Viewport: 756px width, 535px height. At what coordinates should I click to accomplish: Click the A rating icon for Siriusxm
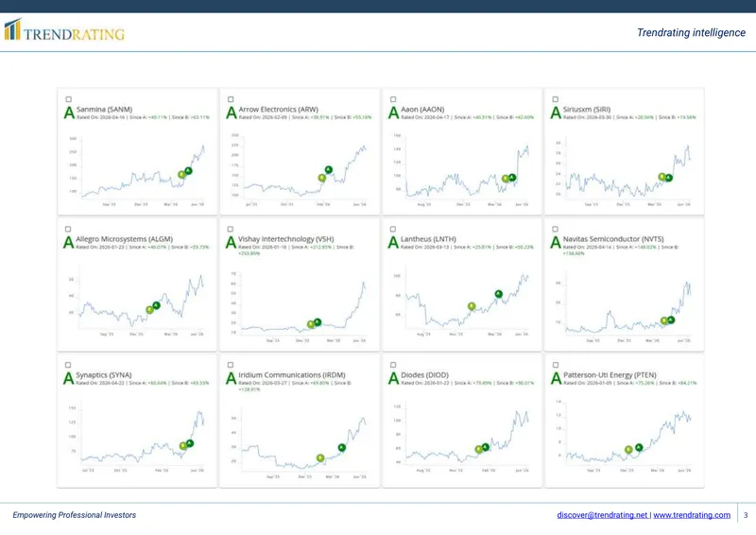tap(556, 112)
